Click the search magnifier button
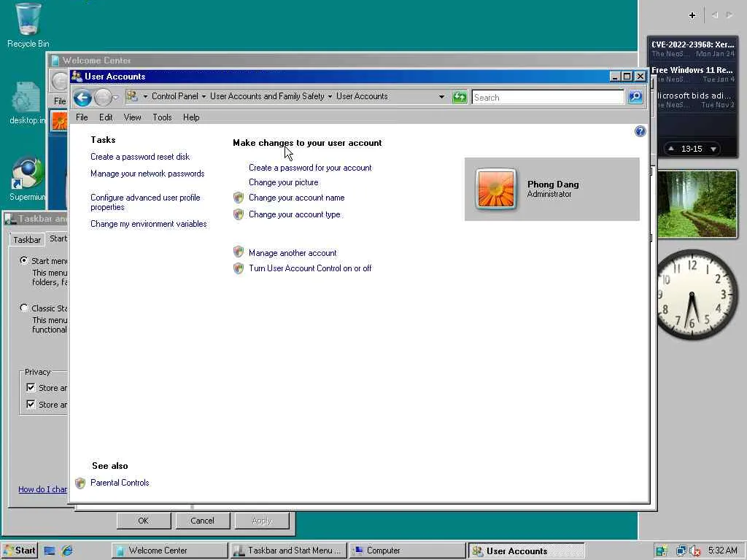747x560 pixels. (635, 97)
